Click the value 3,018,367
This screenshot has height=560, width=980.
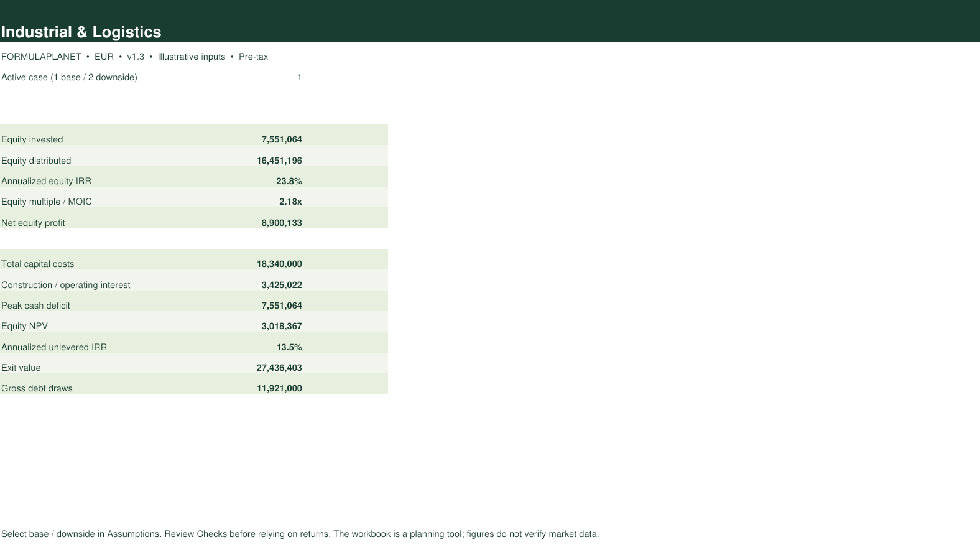282,326
